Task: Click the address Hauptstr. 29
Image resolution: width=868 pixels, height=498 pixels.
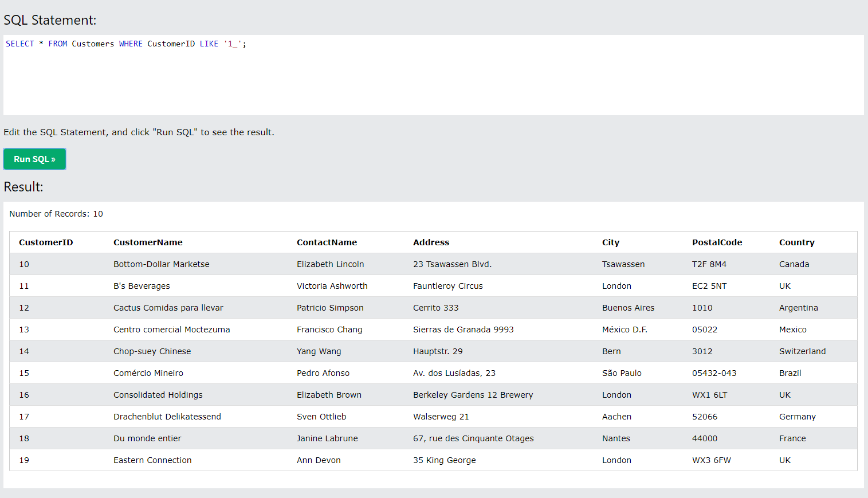Action: pos(438,351)
